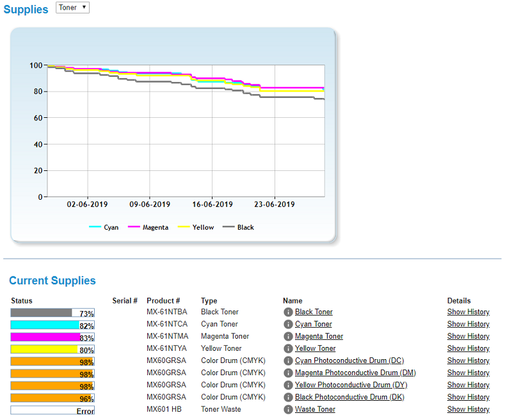Open the Black Toner name link
Screen dimensions: 512x420
(314, 312)
